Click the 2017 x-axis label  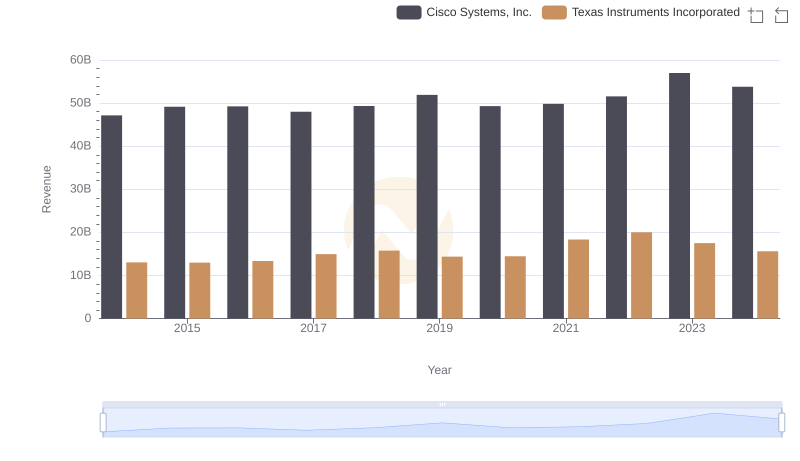click(x=313, y=328)
